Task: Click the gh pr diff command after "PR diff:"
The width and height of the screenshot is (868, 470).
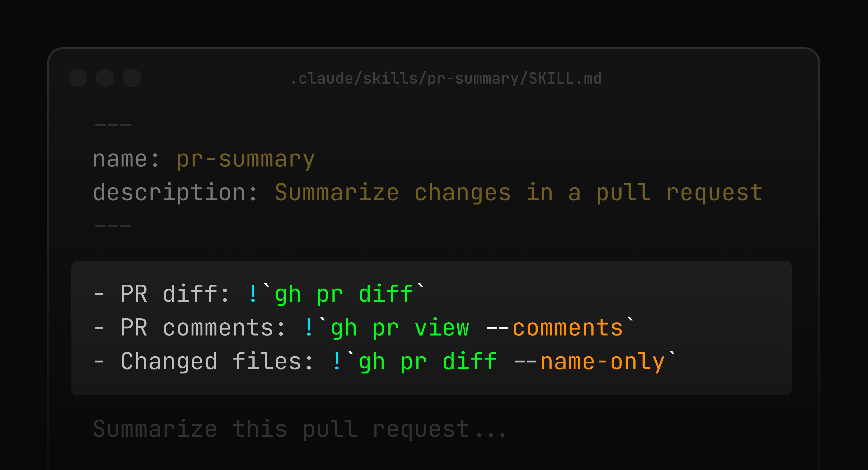Action: 344,294
